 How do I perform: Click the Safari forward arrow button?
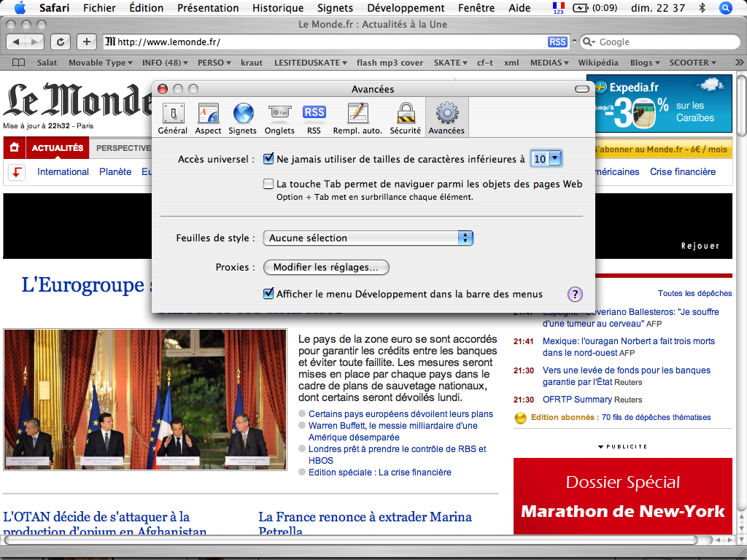(x=35, y=42)
